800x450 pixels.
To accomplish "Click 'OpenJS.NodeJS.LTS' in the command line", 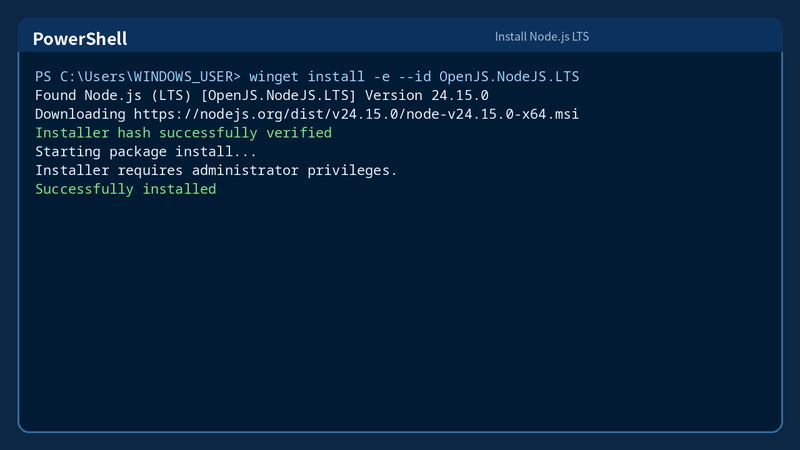I will pyautogui.click(x=509, y=77).
